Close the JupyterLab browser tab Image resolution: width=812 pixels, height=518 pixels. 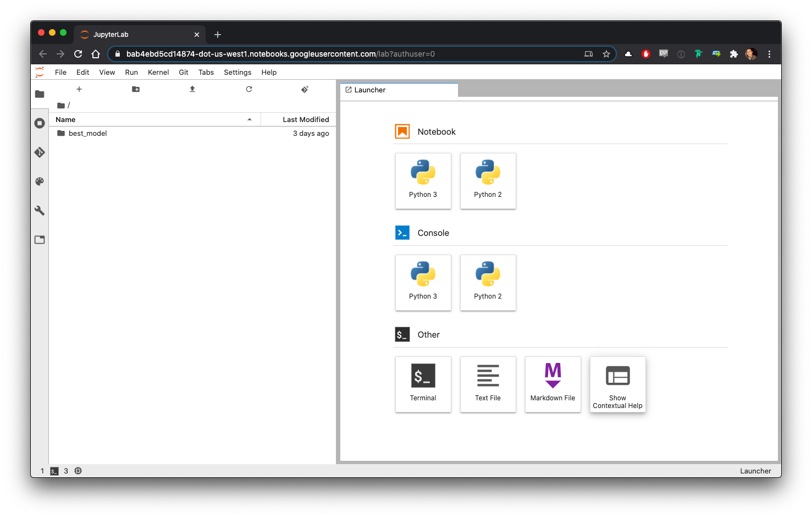(x=197, y=35)
